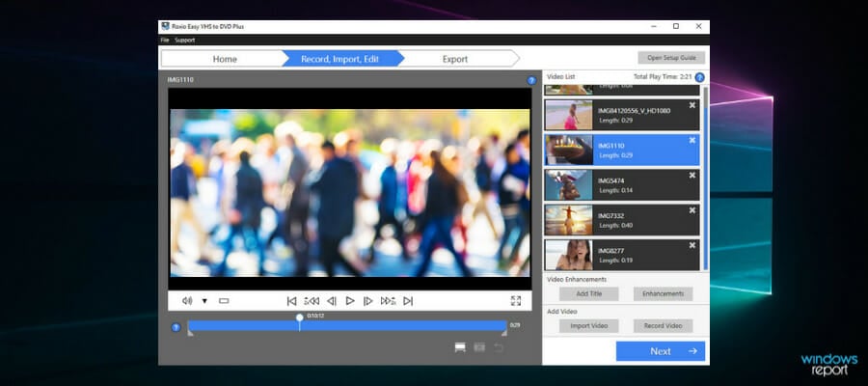Remove IMG7332 from the video list
Image resolution: width=868 pixels, height=386 pixels.
pyautogui.click(x=692, y=210)
